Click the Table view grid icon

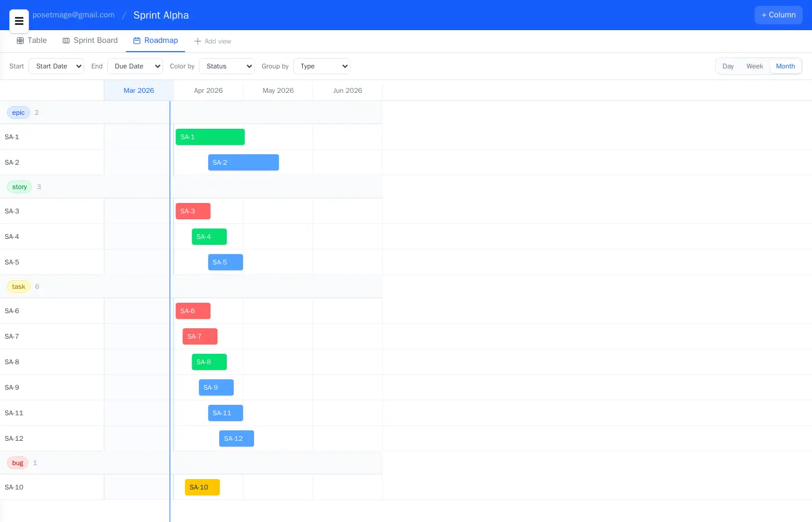[20, 41]
